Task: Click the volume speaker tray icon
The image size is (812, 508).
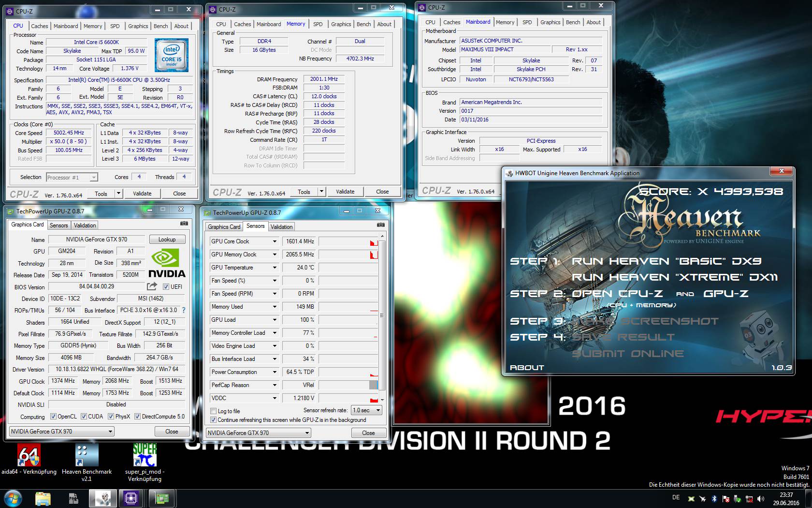Action: point(761,498)
